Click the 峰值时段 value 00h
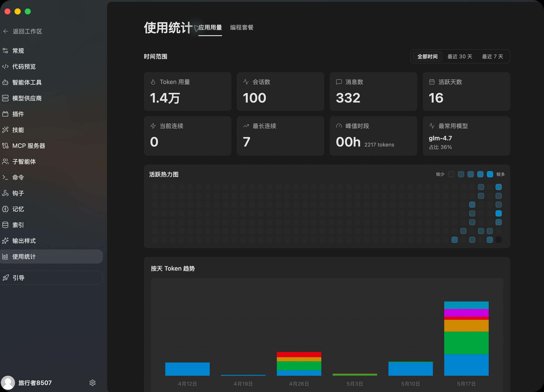Screen dimensions: 544x392 tap(348, 142)
